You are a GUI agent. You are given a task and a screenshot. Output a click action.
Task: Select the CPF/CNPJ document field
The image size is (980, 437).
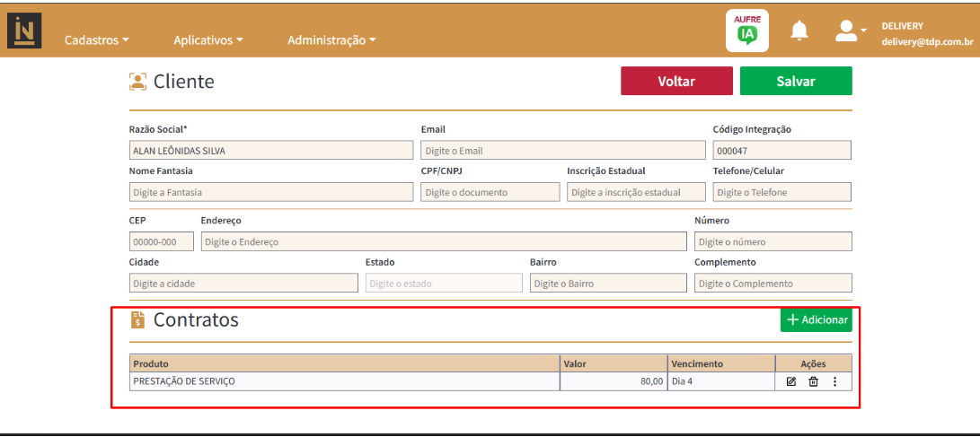click(x=490, y=192)
